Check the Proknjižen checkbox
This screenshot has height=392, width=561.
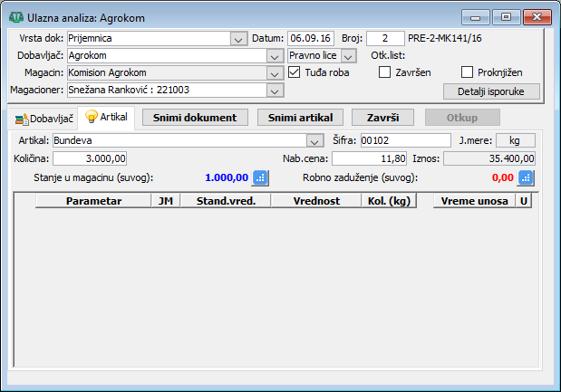(x=468, y=72)
